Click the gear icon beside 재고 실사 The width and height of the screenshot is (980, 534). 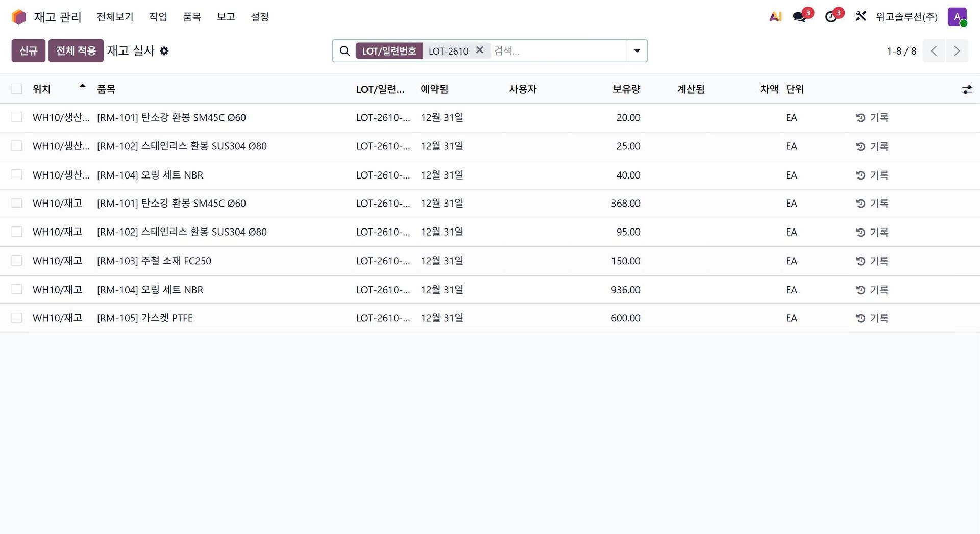(164, 51)
